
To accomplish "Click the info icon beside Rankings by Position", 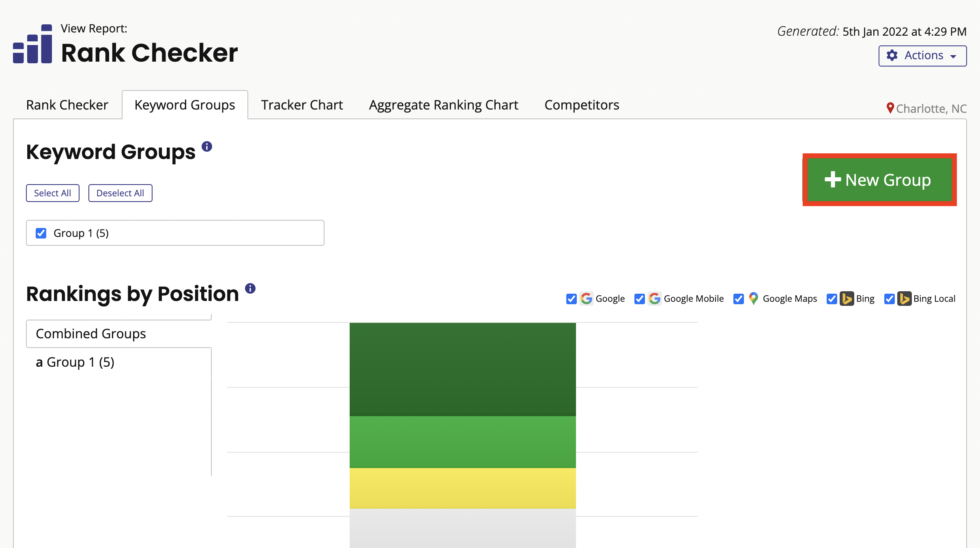I will point(250,288).
